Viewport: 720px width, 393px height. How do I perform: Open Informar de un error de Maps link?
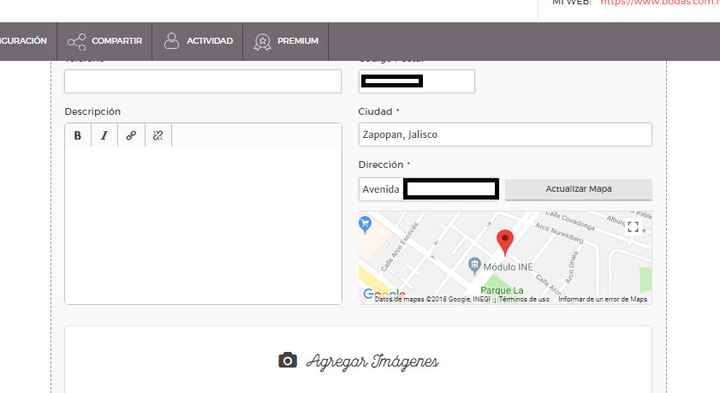point(602,299)
